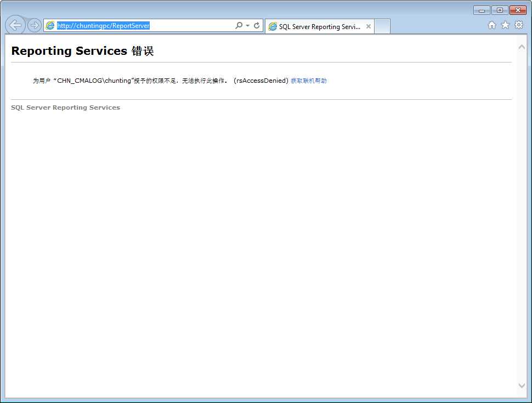
Task: Restore down the browser window
Action: click(500, 10)
